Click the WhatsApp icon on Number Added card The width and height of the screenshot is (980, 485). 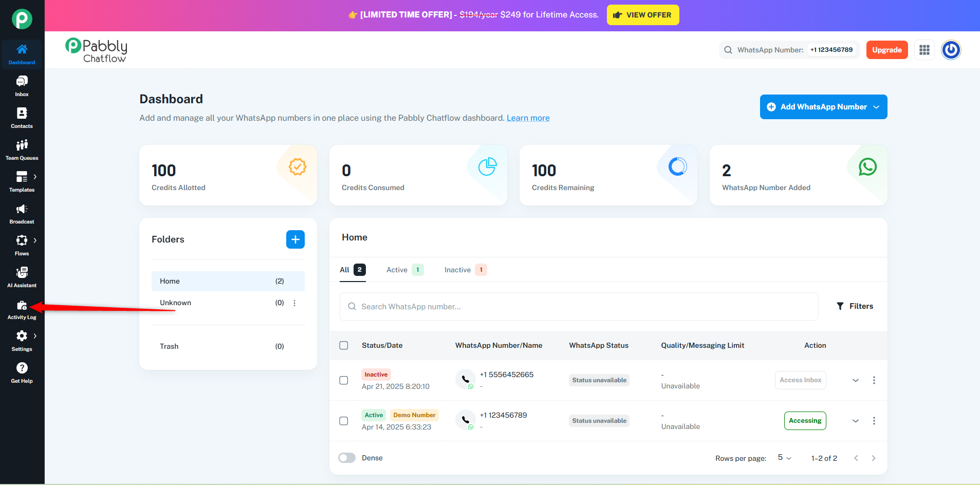[x=868, y=166]
